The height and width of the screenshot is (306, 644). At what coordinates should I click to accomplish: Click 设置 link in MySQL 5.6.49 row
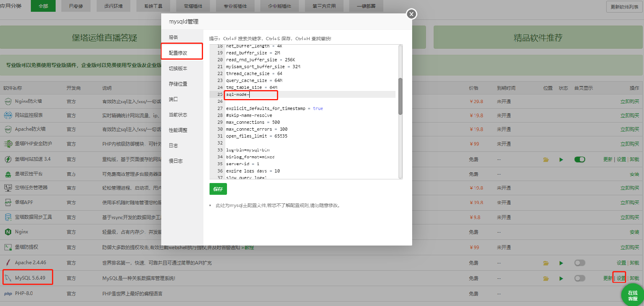tap(621, 278)
